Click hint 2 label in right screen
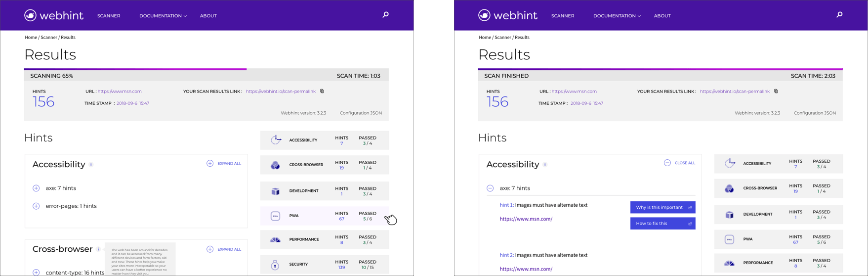The height and width of the screenshot is (276, 868). click(x=507, y=255)
